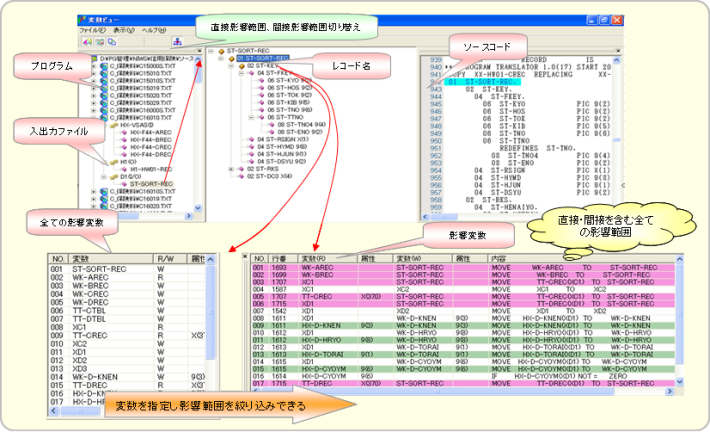This screenshot has width=710, height=432.
Task: Toggle direct/indirect impact range toolbar icon
Action: pyautogui.click(x=177, y=42)
